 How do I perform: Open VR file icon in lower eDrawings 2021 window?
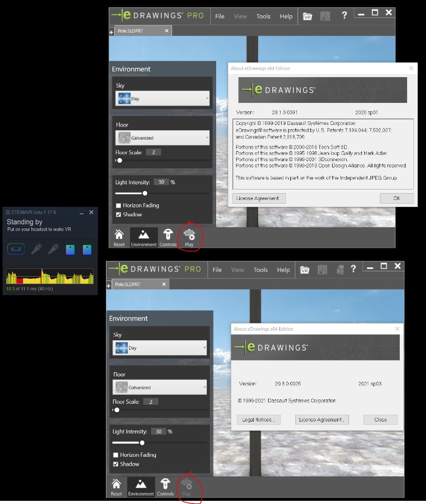tap(305, 270)
